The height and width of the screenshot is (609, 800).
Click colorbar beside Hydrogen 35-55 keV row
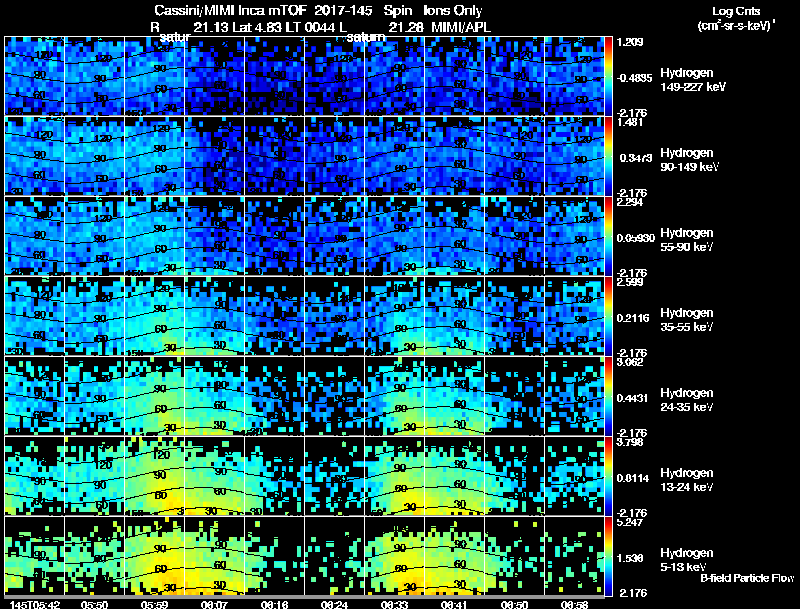608,316
